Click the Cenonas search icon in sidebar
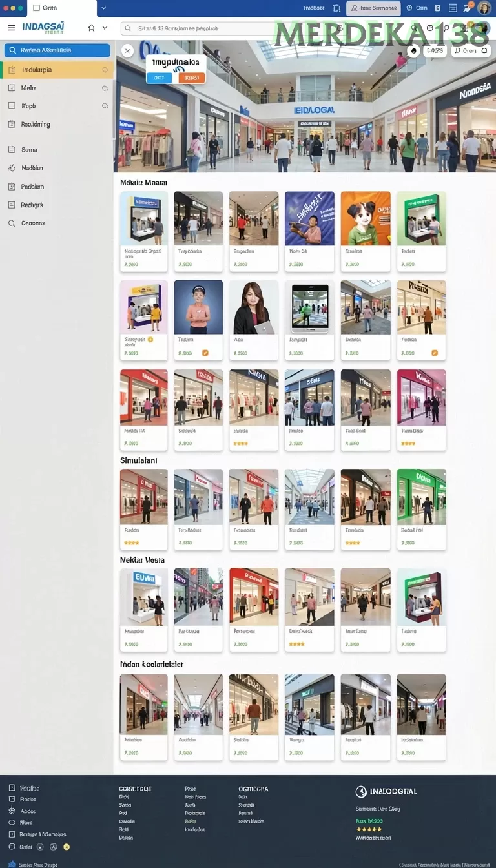Image resolution: width=496 pixels, height=868 pixels. pos(11,223)
